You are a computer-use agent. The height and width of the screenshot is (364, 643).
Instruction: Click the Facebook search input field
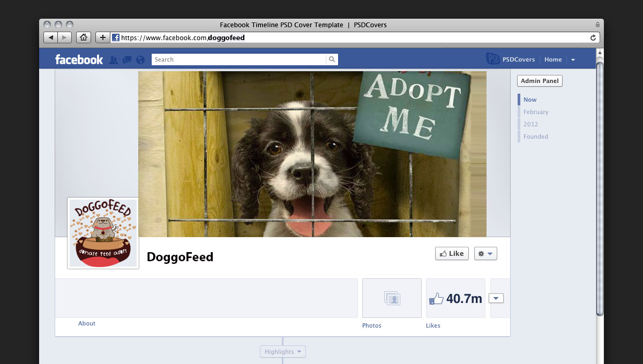pos(239,59)
